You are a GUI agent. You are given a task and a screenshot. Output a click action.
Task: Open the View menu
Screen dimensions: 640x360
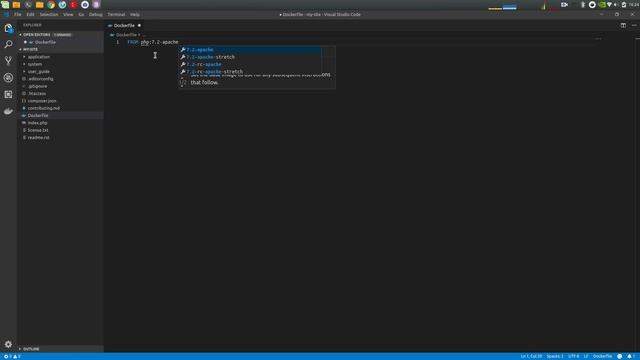(x=68, y=14)
